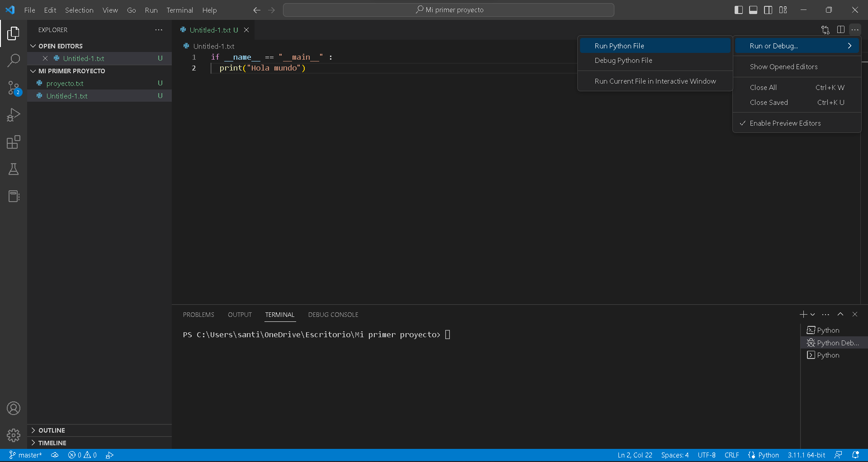Run Python File from the context menu
Viewport: 868px width, 462px height.
pyautogui.click(x=619, y=45)
